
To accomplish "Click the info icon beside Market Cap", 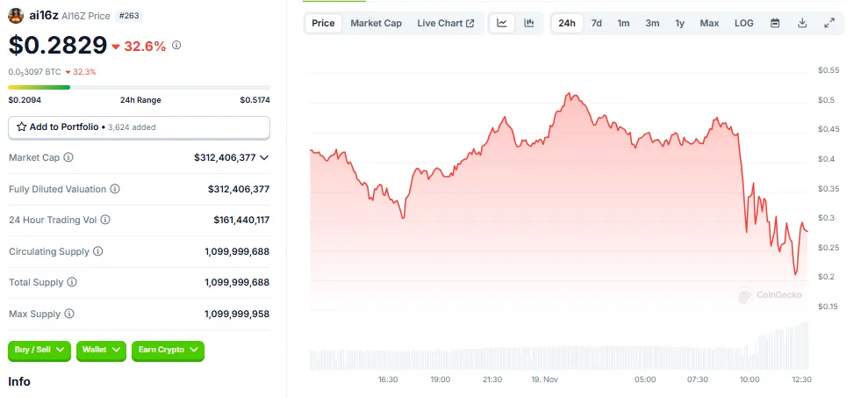I will coord(69,157).
